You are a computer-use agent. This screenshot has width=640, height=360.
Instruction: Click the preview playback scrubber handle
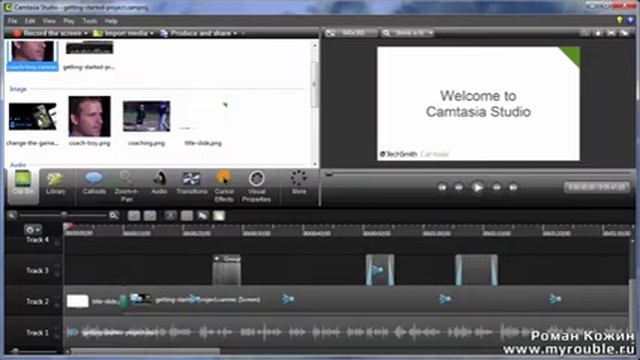[x=329, y=175]
